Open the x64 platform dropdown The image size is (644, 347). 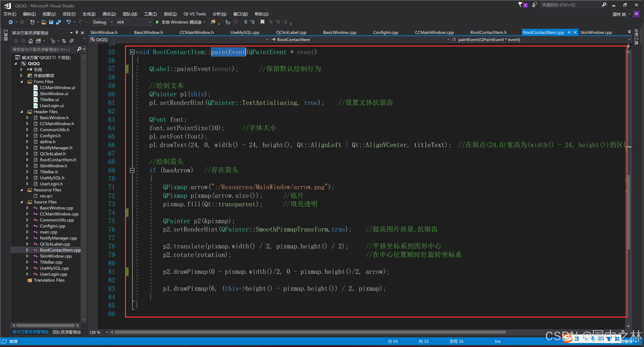click(134, 22)
